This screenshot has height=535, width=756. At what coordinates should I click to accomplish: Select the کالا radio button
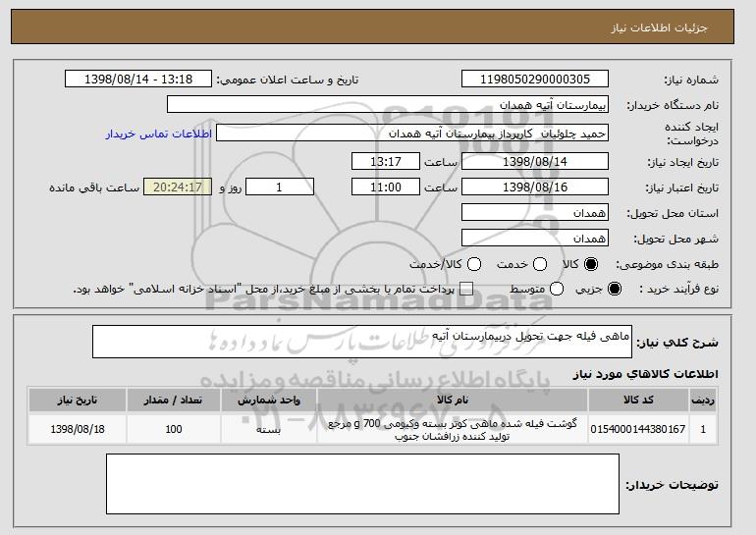tap(591, 264)
